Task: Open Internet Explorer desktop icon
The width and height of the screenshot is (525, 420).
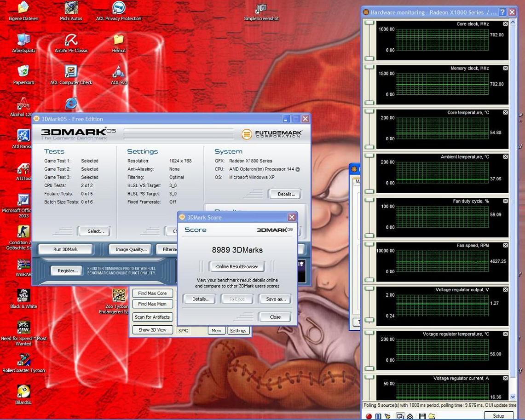Action: [71, 104]
